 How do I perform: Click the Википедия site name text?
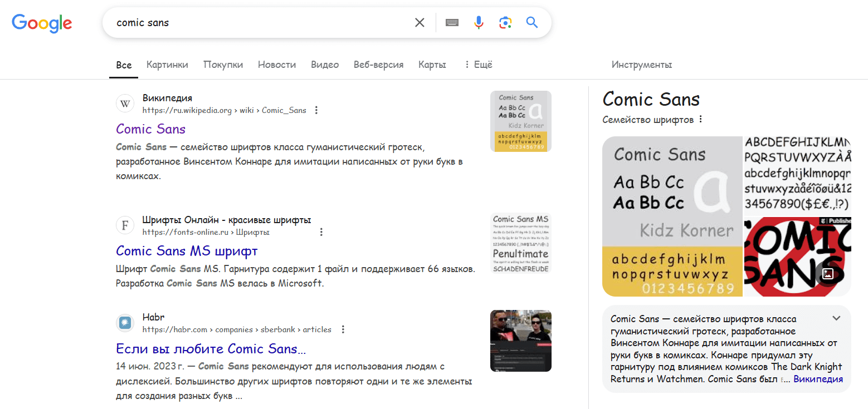[167, 98]
